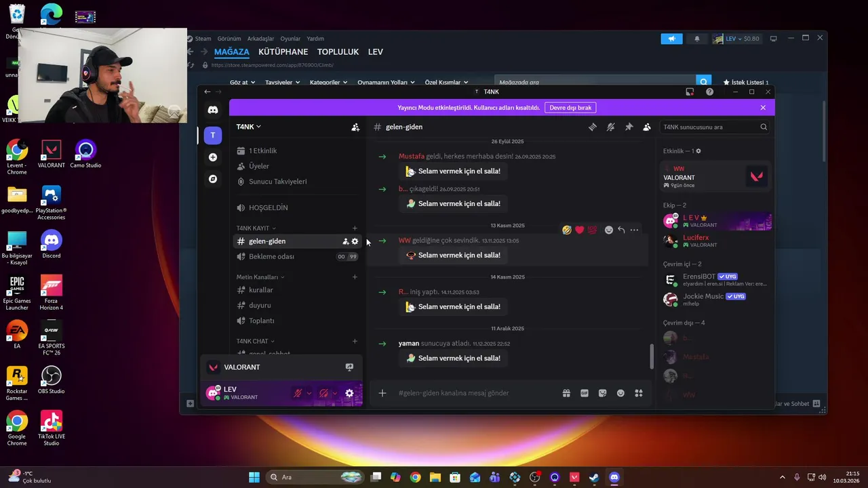The image size is (868, 488).
Task: Open Discord user settings gear
Action: pos(349,393)
